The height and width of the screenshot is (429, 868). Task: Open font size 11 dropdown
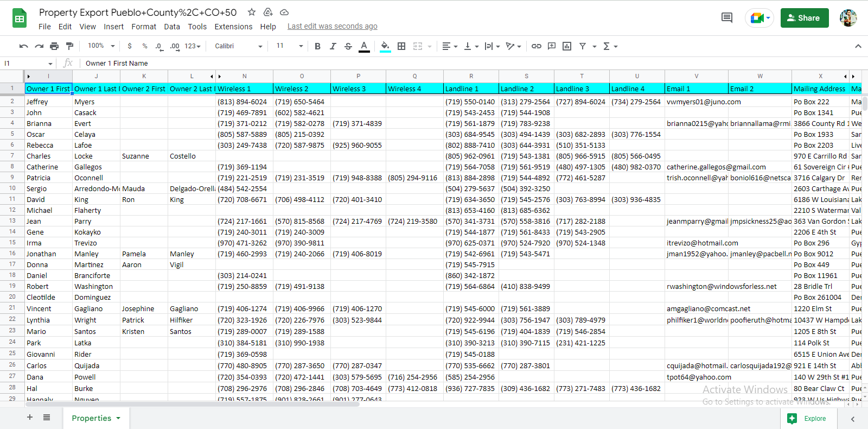289,46
